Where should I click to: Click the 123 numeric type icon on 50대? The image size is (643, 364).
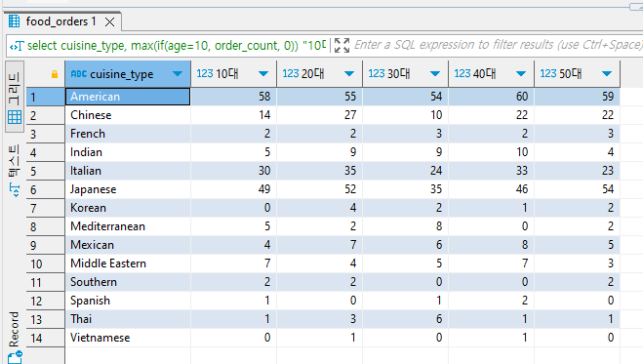point(547,74)
